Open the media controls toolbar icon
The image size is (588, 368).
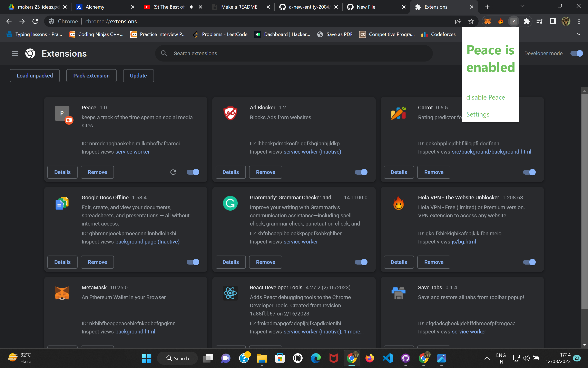(x=539, y=21)
